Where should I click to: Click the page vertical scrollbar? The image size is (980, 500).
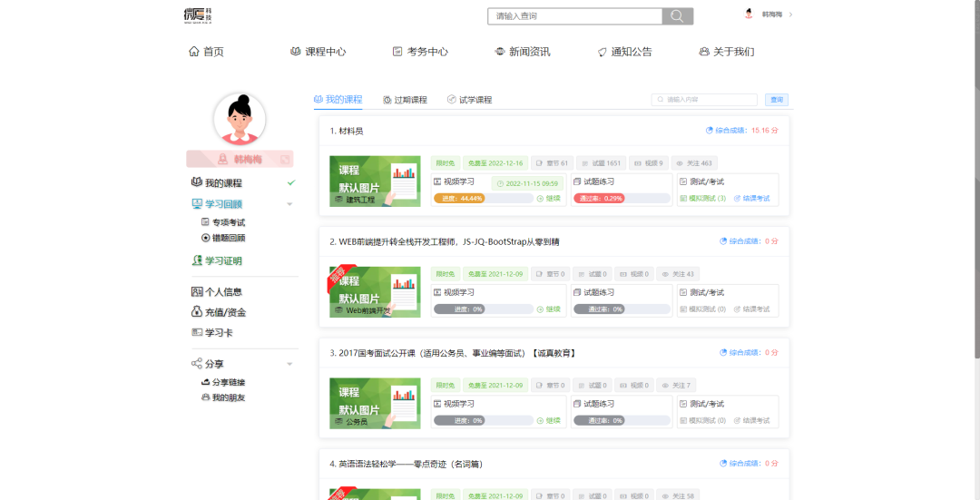pyautogui.click(x=976, y=178)
